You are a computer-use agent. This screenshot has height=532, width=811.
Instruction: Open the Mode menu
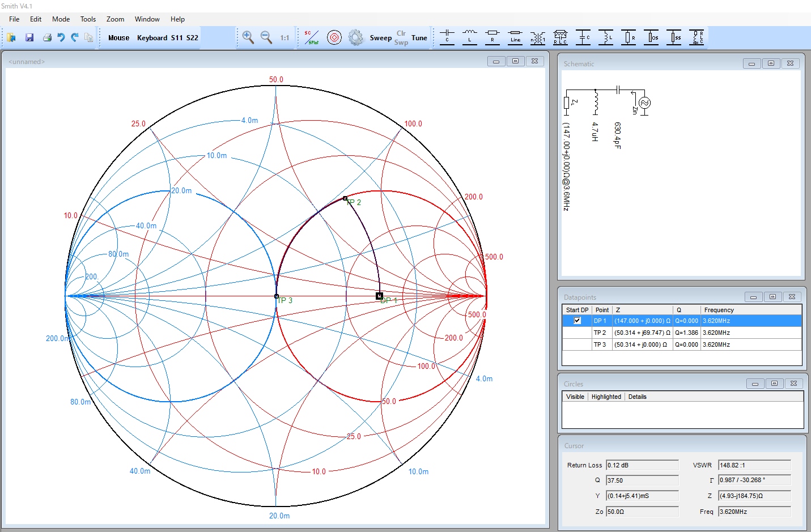click(61, 19)
